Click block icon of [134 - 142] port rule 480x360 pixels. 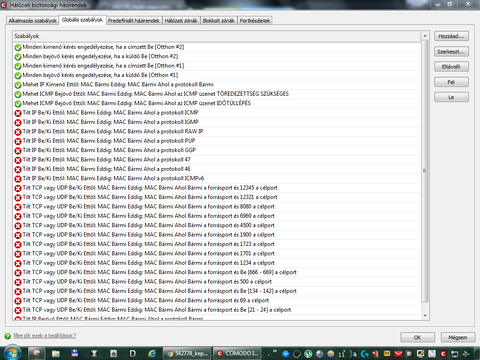click(x=18, y=292)
